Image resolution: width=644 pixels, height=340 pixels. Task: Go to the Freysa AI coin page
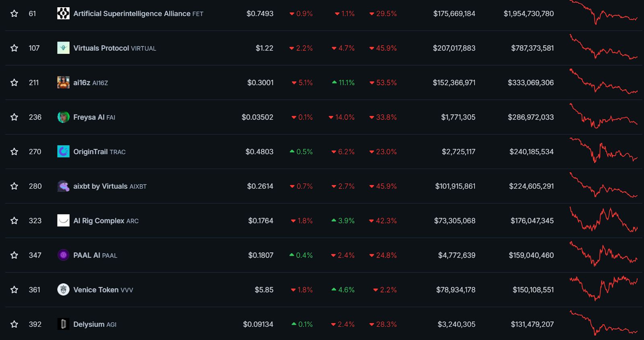[x=94, y=117]
